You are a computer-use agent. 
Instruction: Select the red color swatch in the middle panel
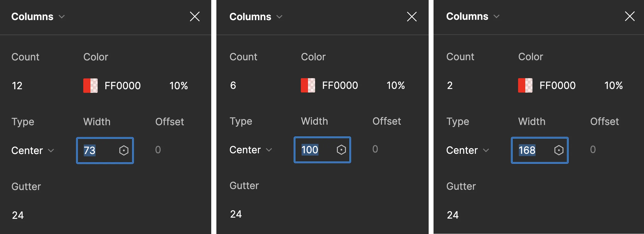308,85
